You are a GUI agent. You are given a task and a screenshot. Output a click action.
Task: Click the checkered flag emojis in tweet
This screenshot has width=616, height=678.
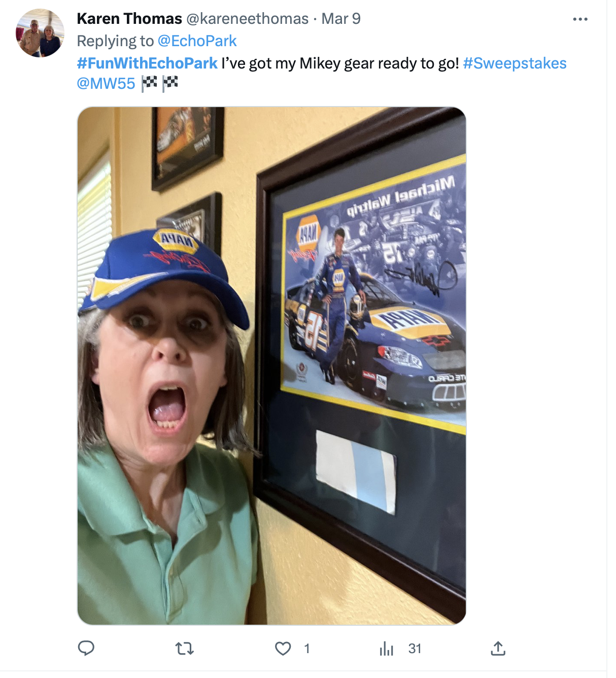159,84
